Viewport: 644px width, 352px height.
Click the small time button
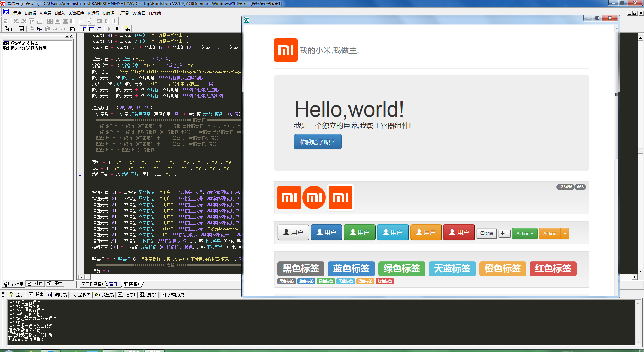pos(487,233)
